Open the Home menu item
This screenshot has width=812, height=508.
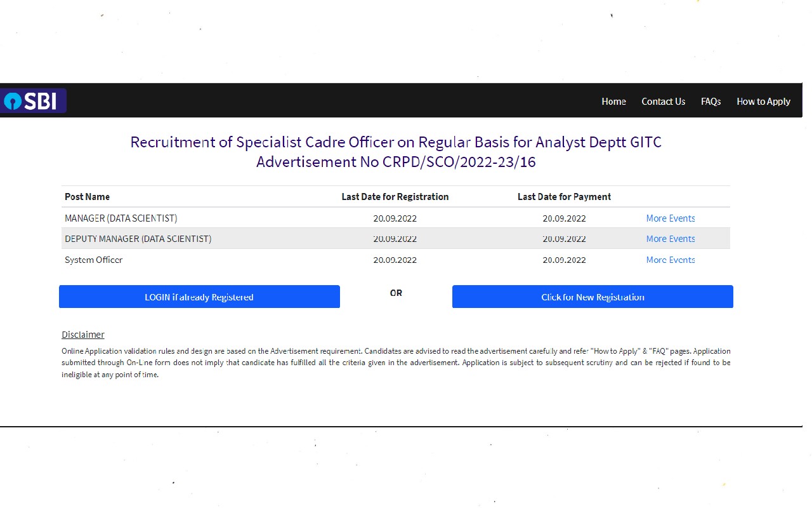pos(613,102)
